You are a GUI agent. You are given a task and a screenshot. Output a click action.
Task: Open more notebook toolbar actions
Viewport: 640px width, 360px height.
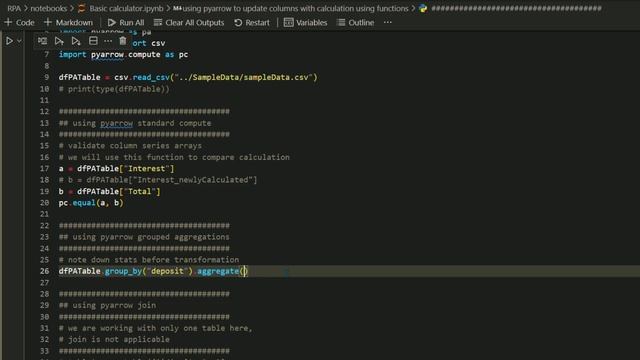pos(388,22)
